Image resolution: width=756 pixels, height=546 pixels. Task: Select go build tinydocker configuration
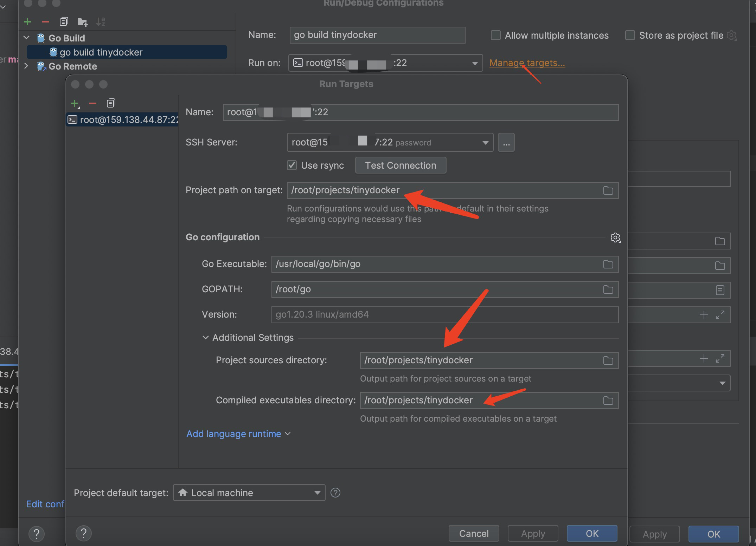click(x=101, y=52)
